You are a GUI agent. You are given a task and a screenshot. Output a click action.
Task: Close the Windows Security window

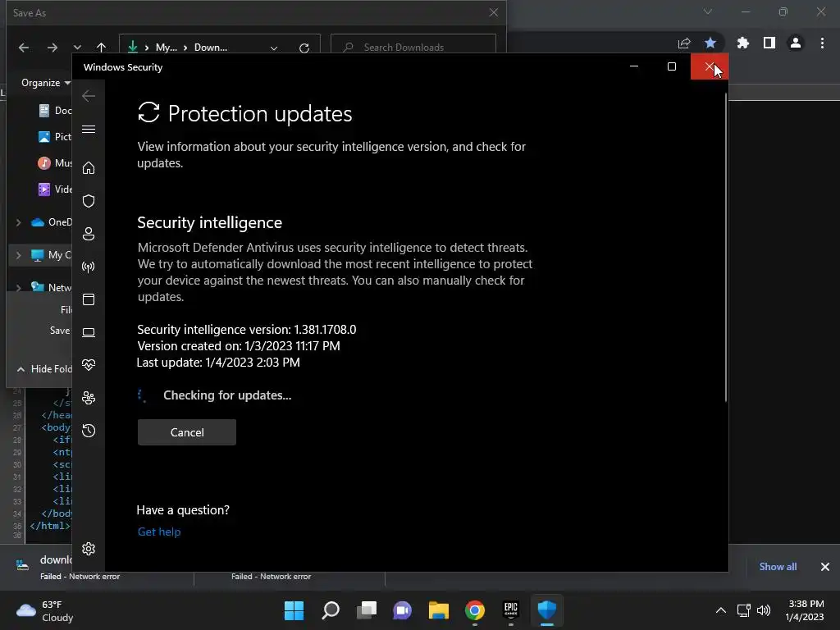710,66
